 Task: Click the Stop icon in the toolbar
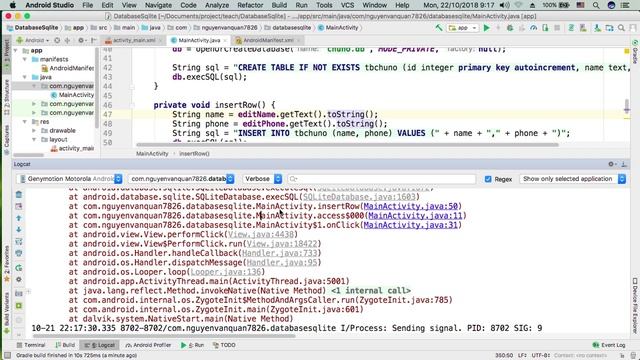coord(557,28)
